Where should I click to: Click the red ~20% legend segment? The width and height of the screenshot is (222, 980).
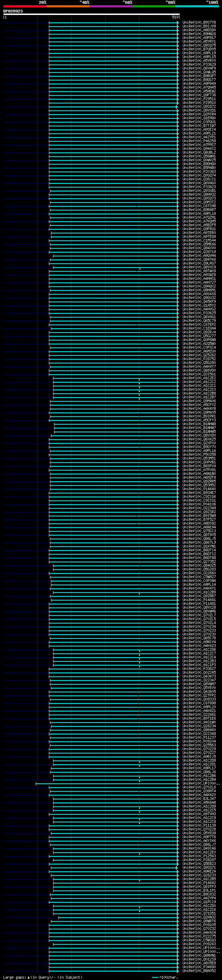25,6
